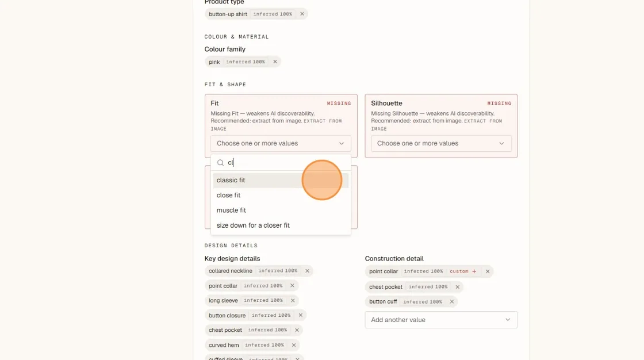The width and height of the screenshot is (644, 360).
Task: Click the search magnifier icon in Fit dropdown
Action: pos(220,163)
